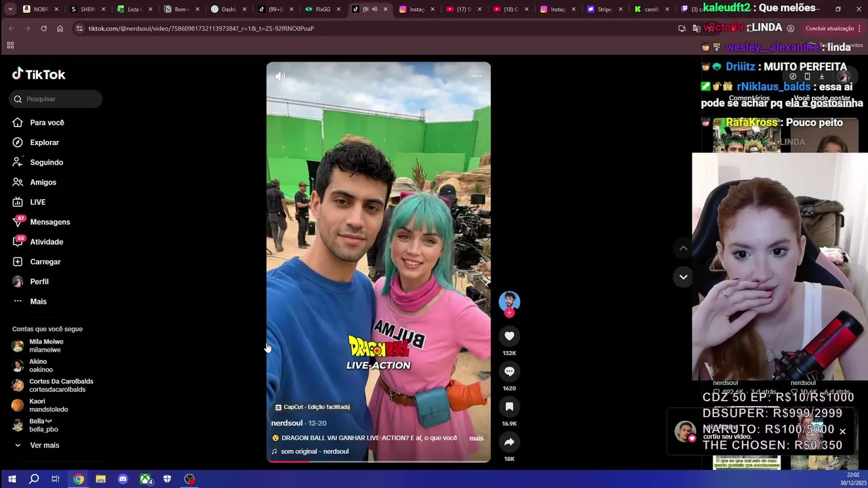Focus the Pesquisar search field

(56, 99)
